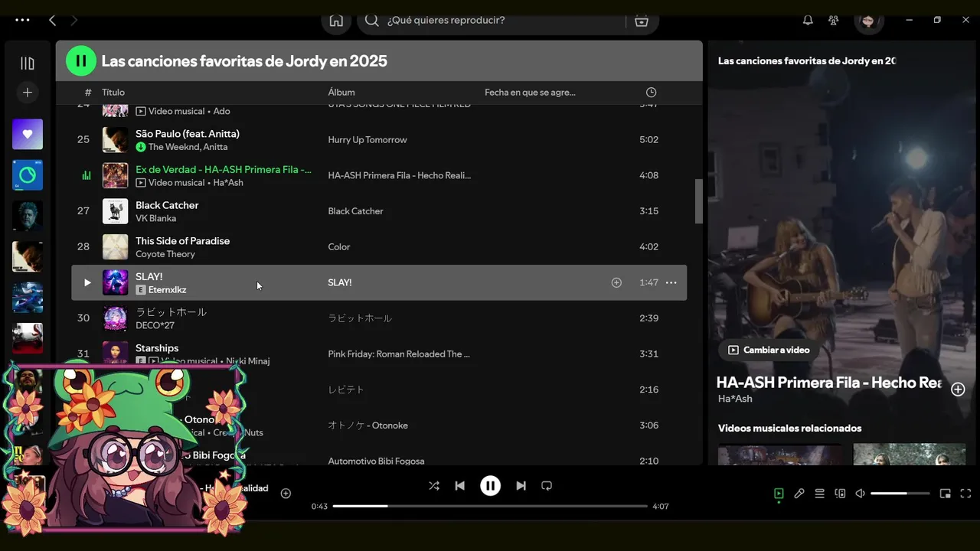Adjust the volume slider
This screenshot has width=980, height=551.
pos(900,494)
